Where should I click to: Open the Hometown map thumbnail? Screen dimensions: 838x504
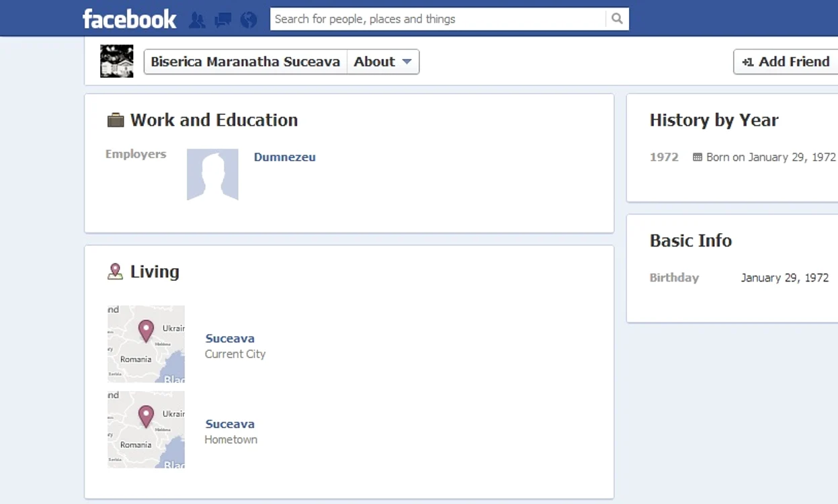146,429
